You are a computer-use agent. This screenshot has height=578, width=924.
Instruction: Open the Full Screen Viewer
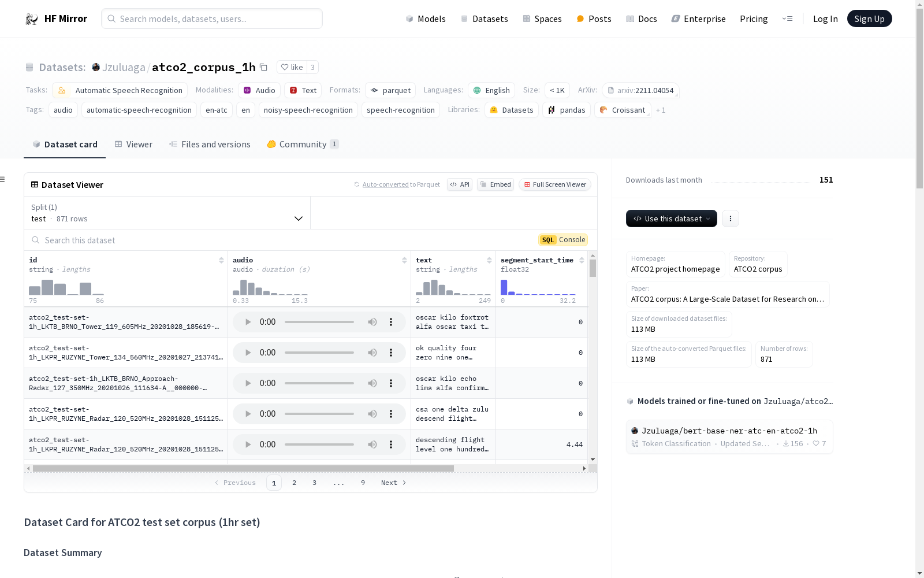point(555,184)
